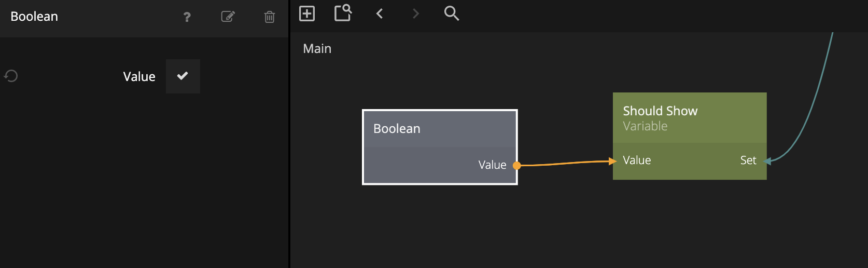The width and height of the screenshot is (868, 268).
Task: Toggle the Value checkbox
Action: [183, 76]
